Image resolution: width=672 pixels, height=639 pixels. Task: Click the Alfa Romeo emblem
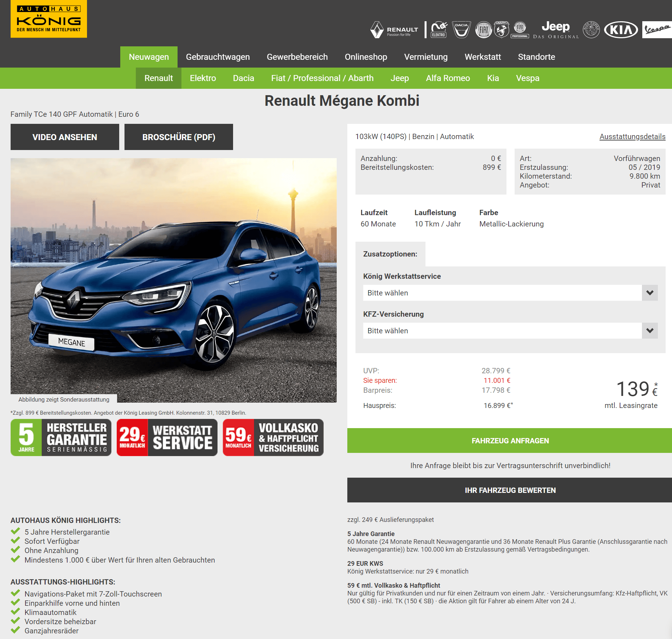[x=591, y=30]
